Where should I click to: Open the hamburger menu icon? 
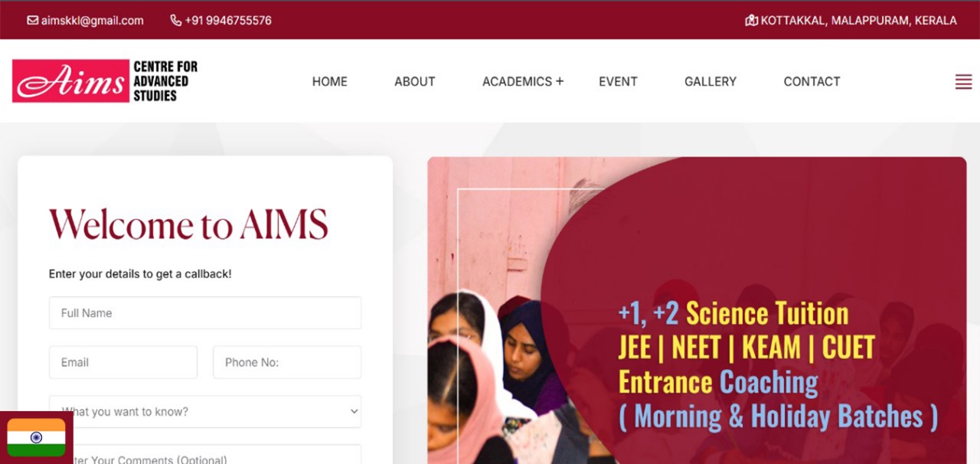(x=963, y=82)
